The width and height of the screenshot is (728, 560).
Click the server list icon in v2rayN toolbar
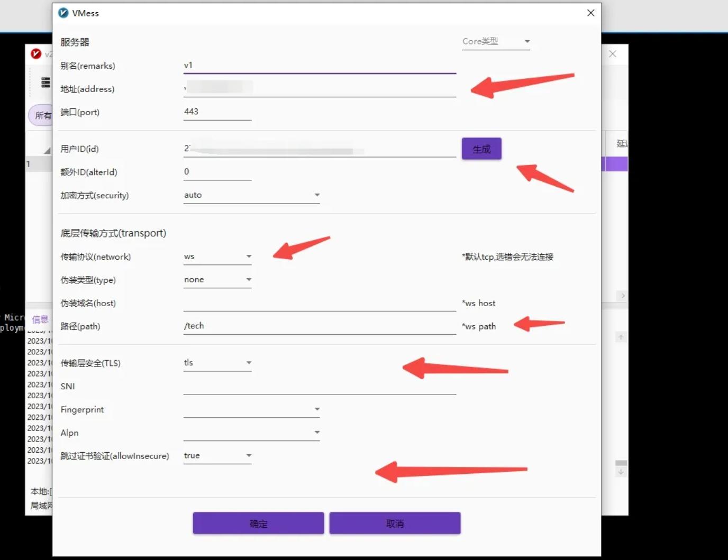46,82
